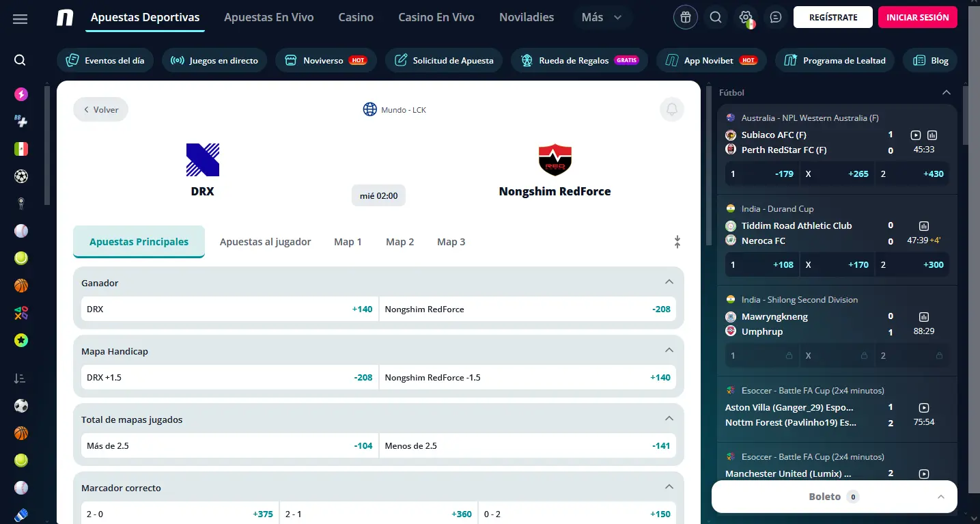Open the Más dropdown menu
Screen dimensions: 980x524
(601, 18)
